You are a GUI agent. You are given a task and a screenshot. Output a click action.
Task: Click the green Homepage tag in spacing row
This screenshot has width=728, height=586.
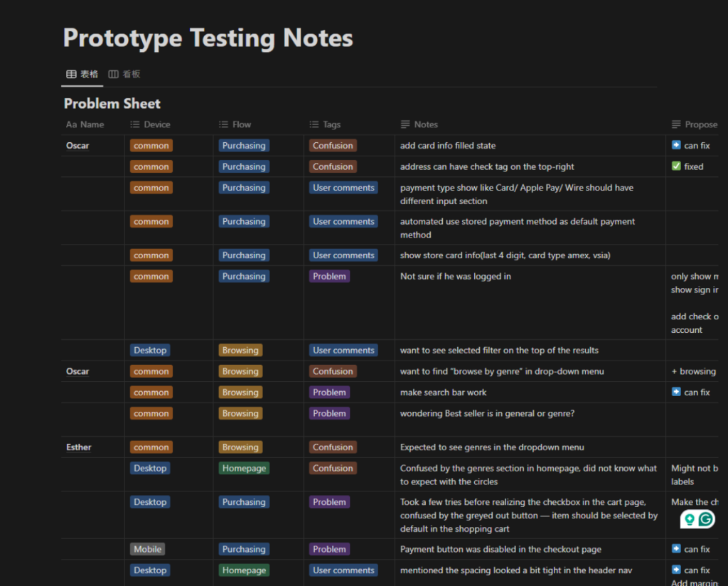click(244, 570)
